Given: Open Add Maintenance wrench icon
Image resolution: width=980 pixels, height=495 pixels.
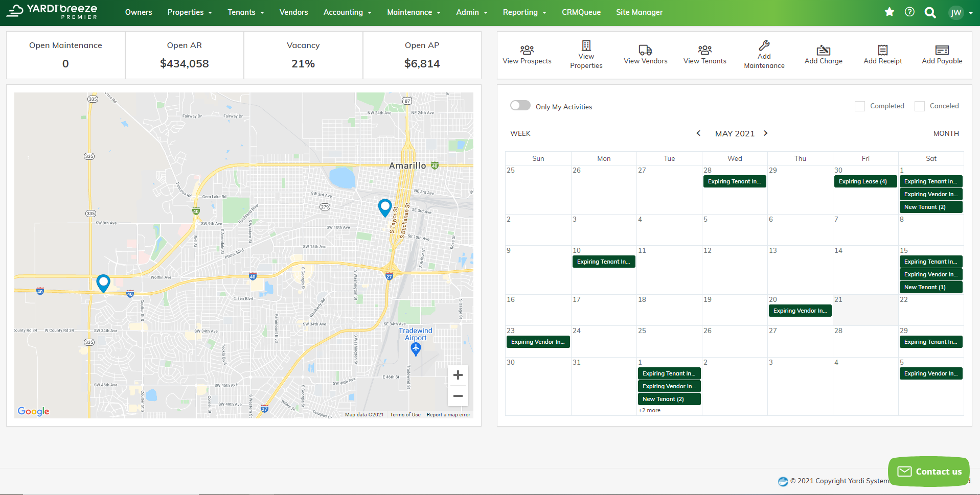Looking at the screenshot, I should 764,45.
